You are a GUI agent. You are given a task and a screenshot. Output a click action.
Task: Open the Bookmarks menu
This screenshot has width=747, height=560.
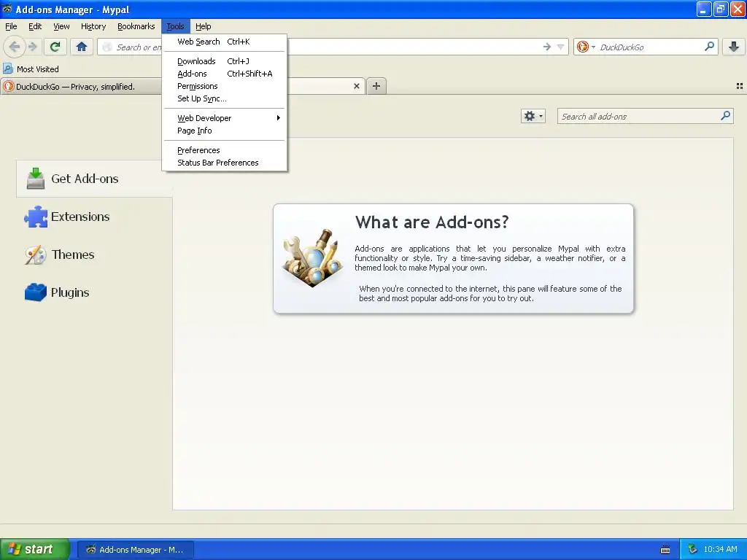click(136, 26)
